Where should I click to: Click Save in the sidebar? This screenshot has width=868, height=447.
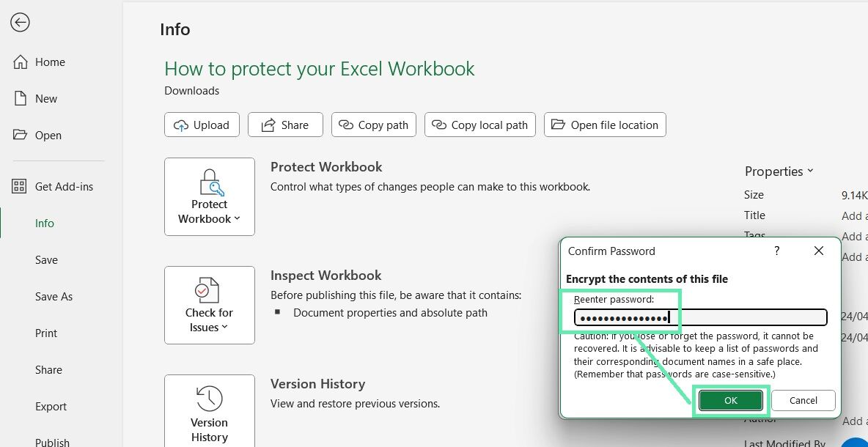[46, 259]
